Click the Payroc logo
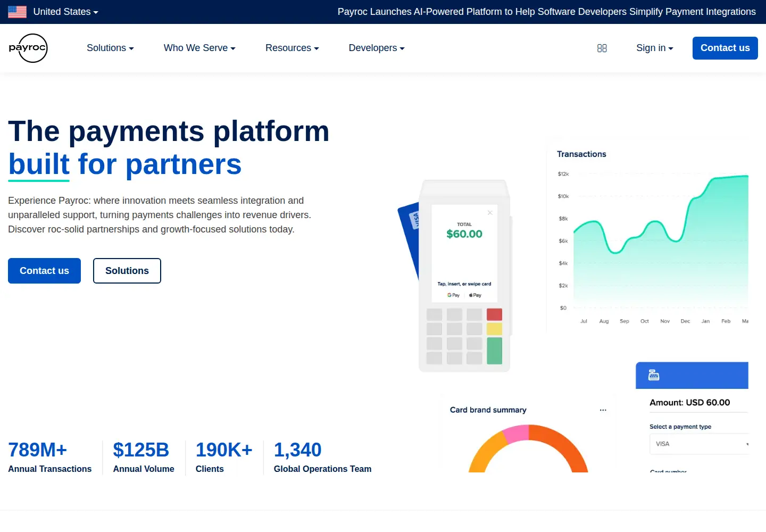 point(28,48)
